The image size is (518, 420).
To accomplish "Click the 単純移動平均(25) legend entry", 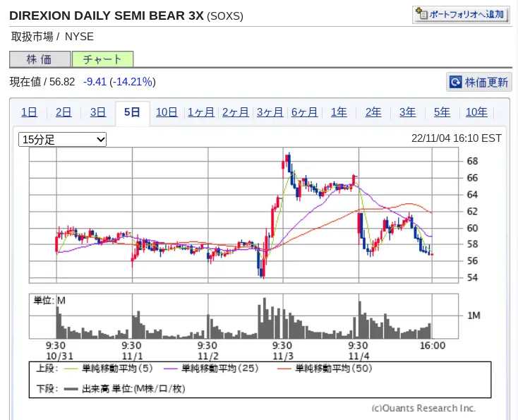I will 212,368.
